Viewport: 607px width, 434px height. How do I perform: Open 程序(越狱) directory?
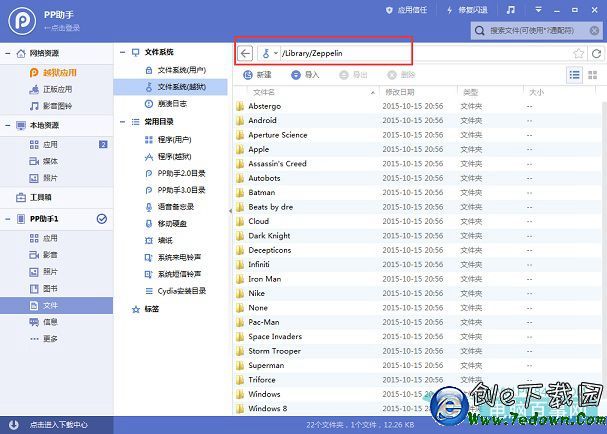pos(168,157)
